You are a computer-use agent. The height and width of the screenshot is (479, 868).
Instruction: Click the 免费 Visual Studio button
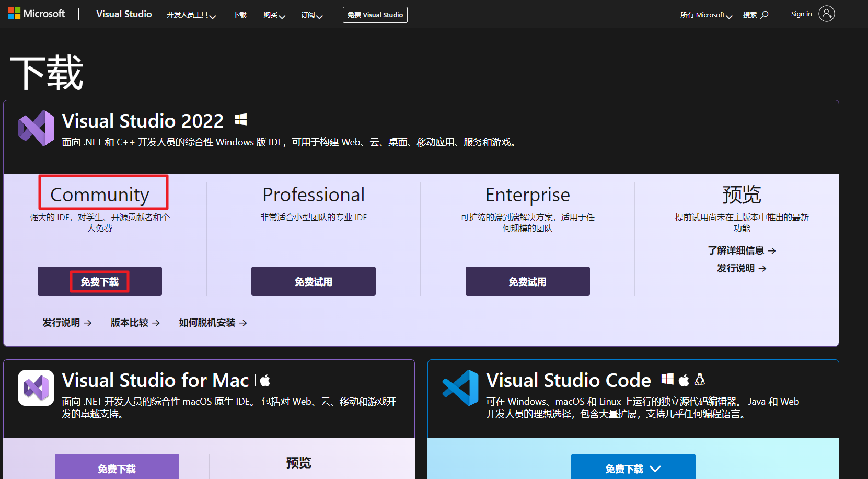[375, 15]
